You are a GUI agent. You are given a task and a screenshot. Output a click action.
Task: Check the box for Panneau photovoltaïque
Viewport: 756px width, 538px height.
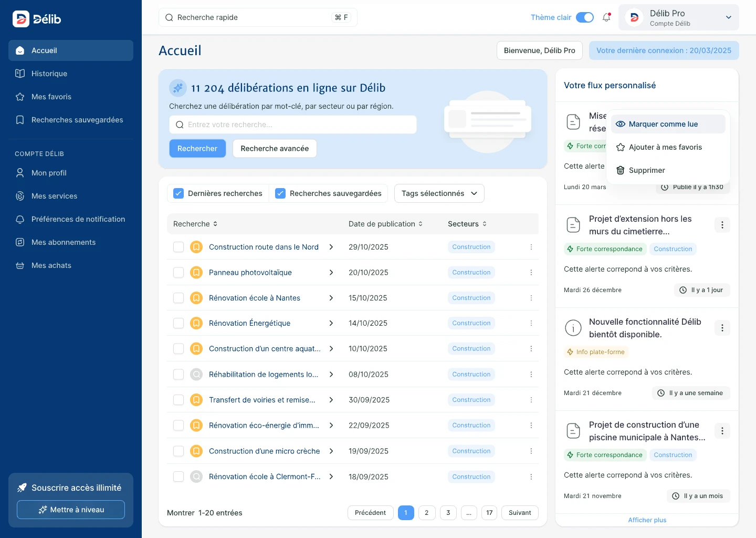(x=178, y=273)
